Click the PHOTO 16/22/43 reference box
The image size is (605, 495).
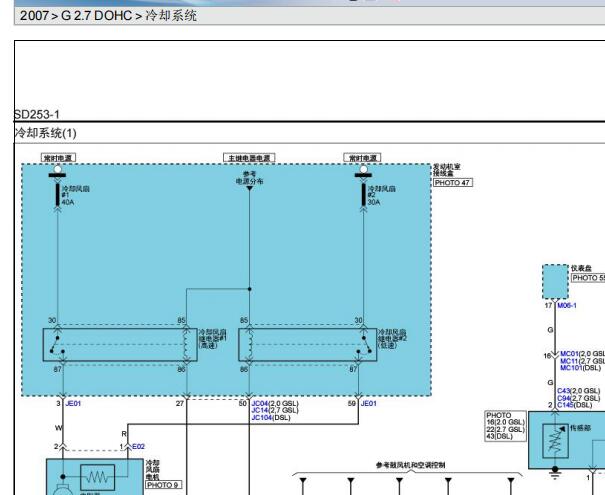505,426
